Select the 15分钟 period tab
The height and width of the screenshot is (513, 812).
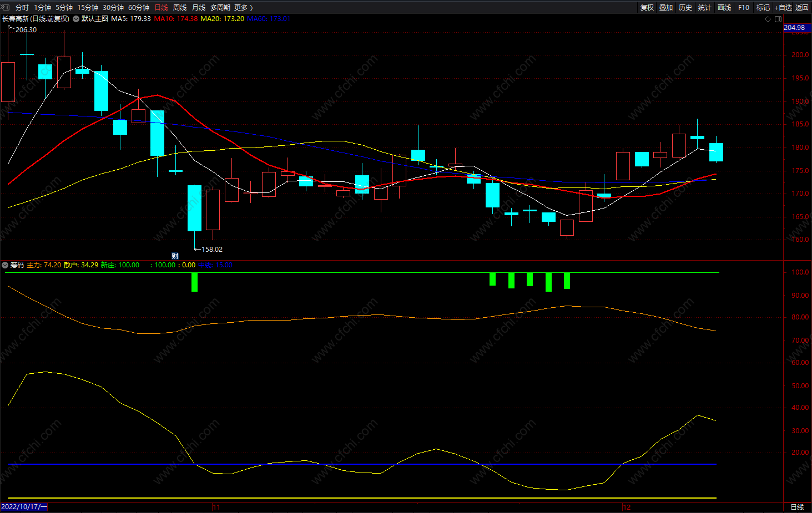point(88,8)
